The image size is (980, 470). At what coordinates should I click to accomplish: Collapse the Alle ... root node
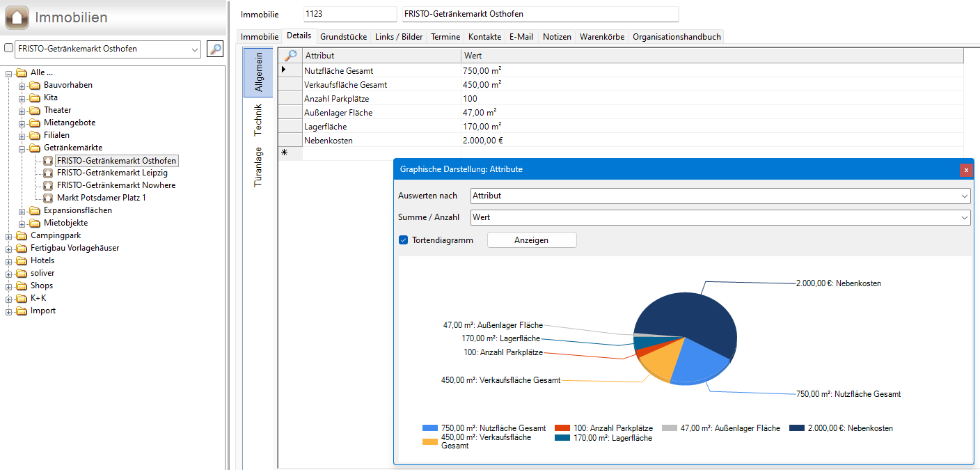click(x=9, y=73)
